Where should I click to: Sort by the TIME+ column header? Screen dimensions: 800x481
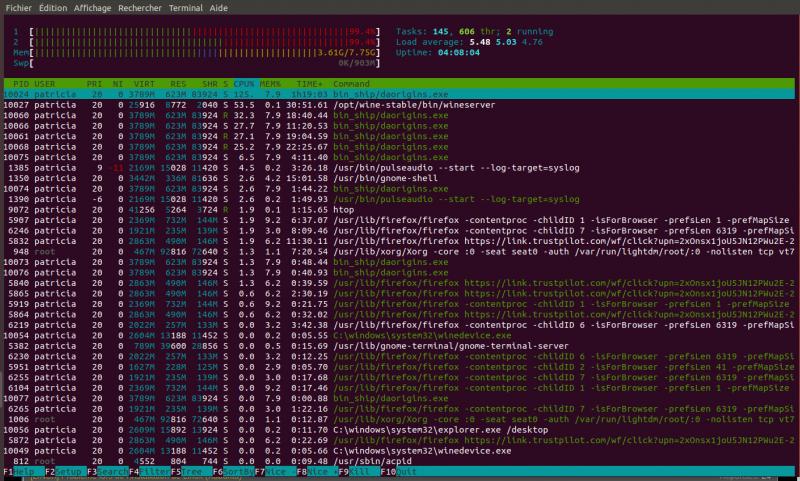[309, 84]
